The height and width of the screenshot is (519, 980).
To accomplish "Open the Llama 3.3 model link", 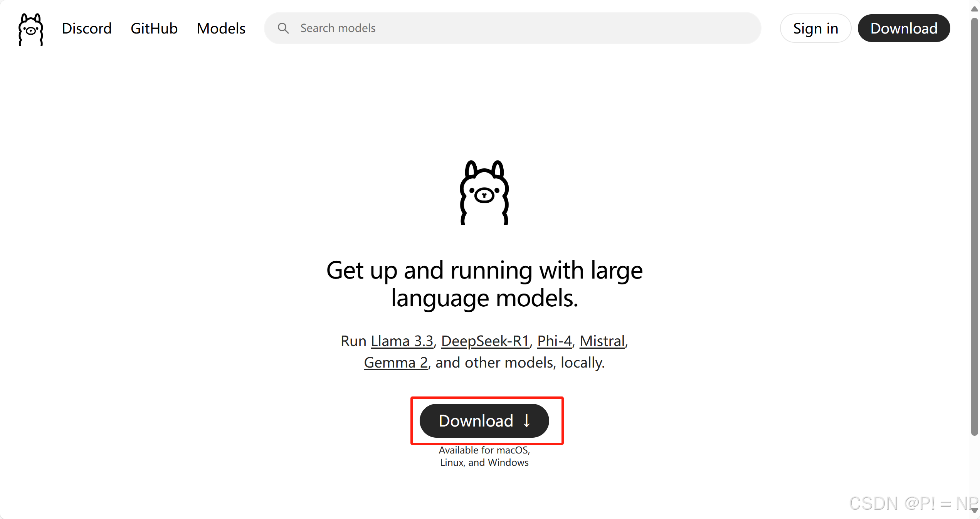I will (x=402, y=341).
